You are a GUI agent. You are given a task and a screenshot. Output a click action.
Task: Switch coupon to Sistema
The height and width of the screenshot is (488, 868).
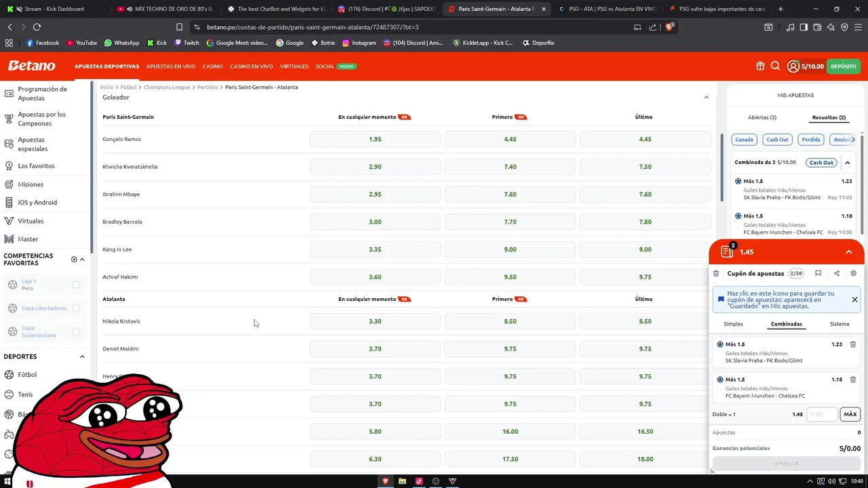click(840, 324)
